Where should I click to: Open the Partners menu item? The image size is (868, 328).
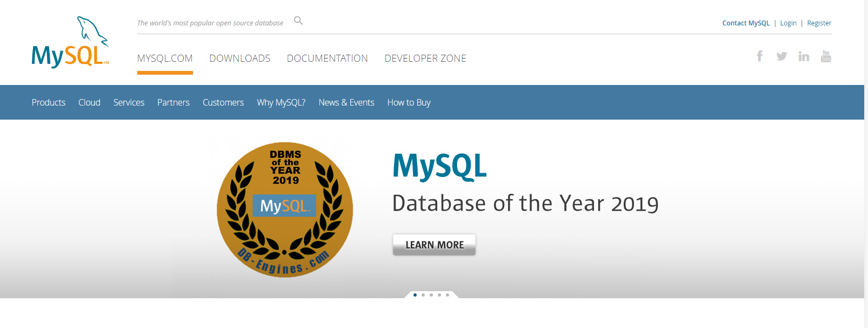(x=173, y=102)
